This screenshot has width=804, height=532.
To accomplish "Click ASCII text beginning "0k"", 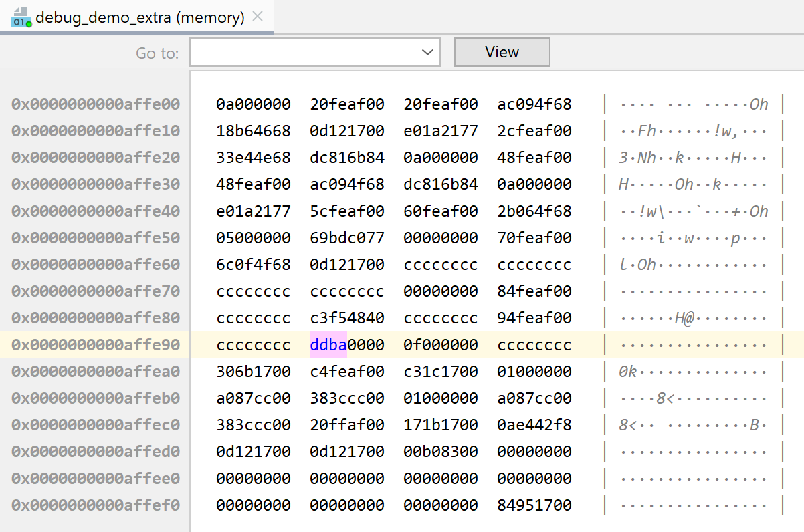I will tap(694, 372).
